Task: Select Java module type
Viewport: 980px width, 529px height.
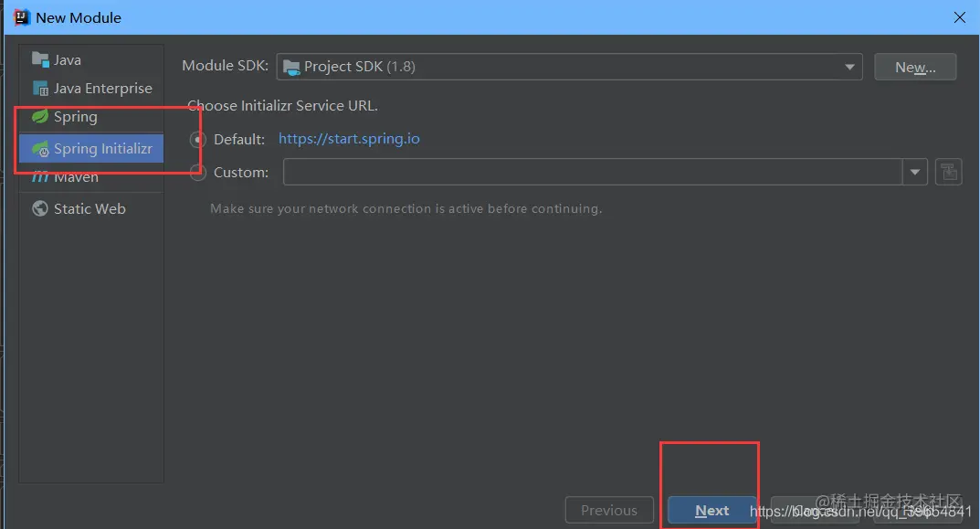Action: click(x=91, y=60)
